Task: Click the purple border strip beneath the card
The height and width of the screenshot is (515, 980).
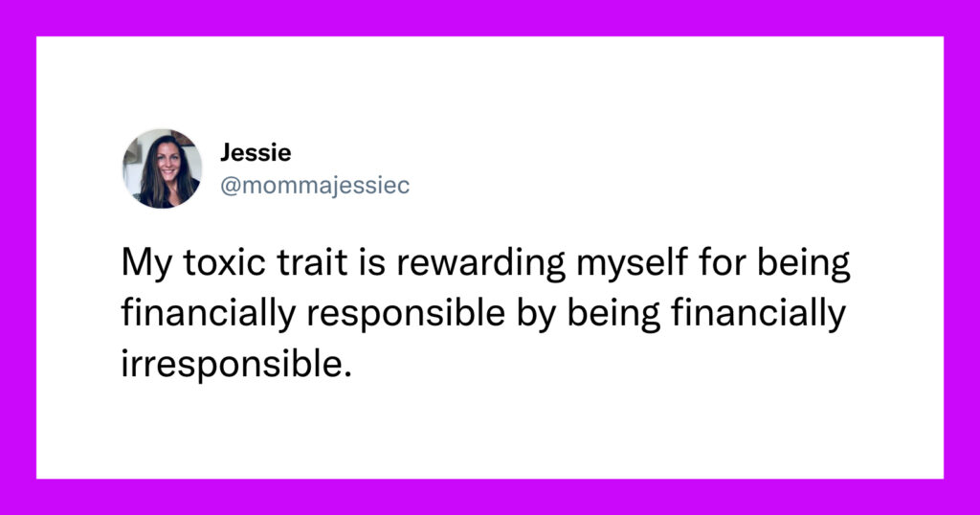Action: (x=490, y=497)
